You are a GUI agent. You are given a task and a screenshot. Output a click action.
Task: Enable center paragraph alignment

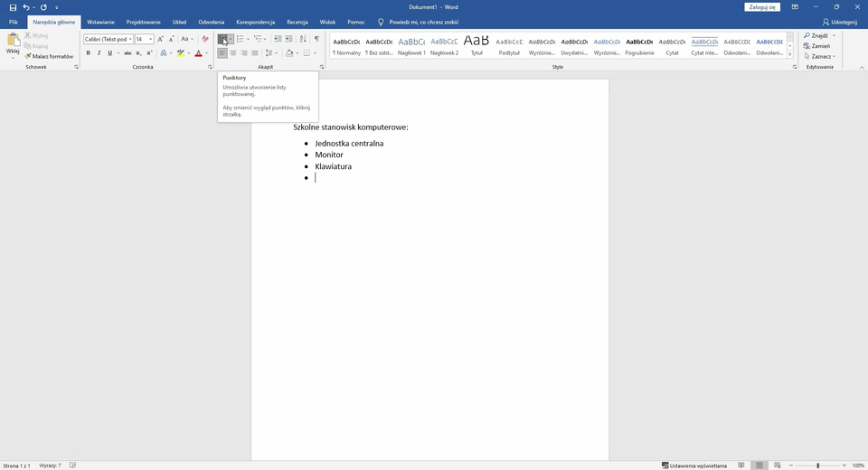233,53
